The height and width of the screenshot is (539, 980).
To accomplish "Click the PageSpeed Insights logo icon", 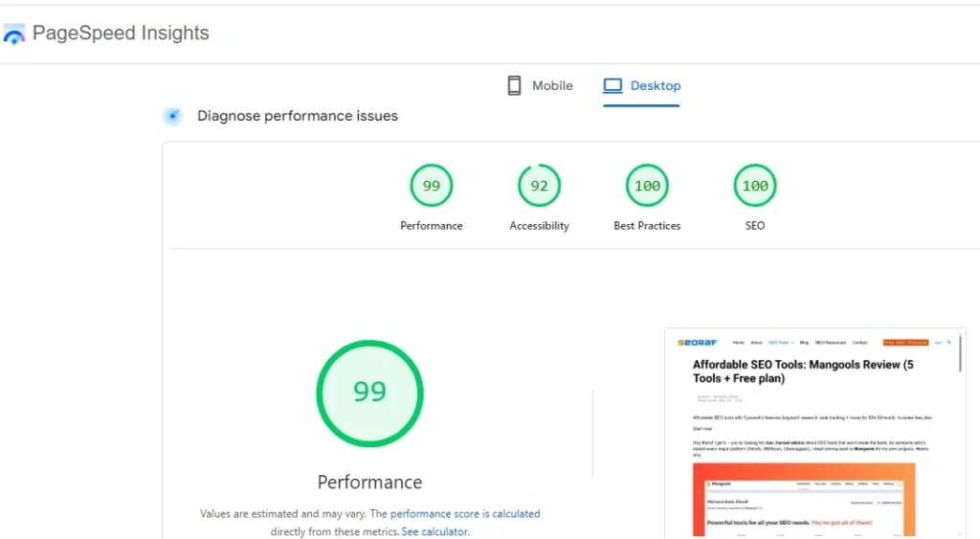I will (x=13, y=34).
